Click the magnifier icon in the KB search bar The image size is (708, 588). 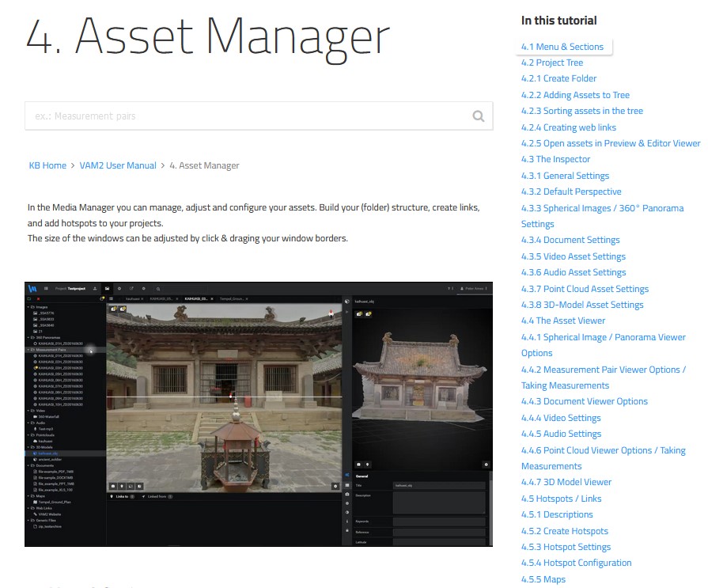(478, 116)
